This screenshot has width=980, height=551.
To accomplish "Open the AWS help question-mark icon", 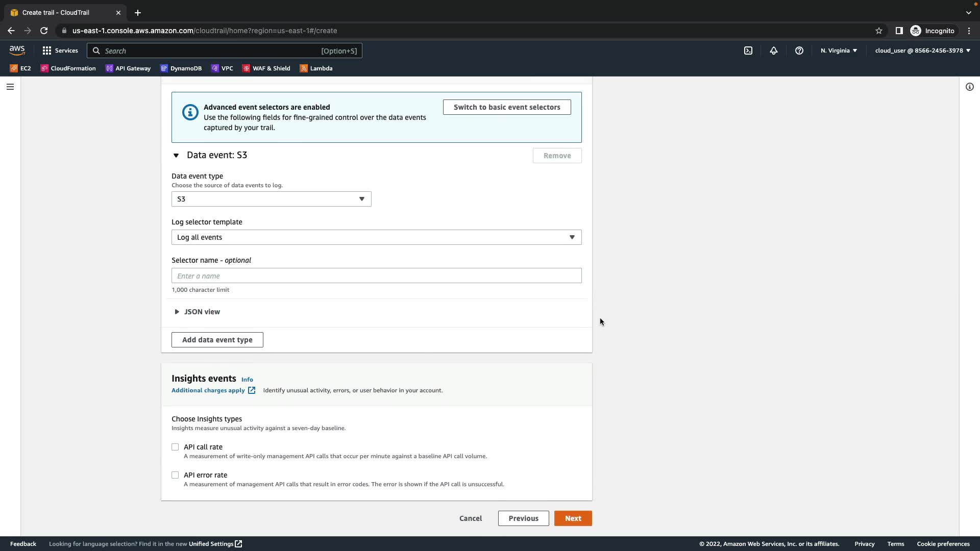I will [799, 51].
